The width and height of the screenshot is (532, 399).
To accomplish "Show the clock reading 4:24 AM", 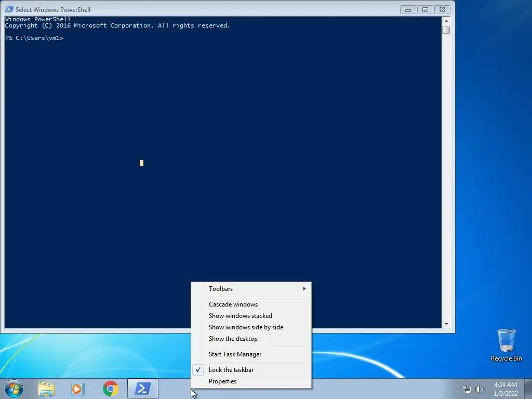I will [x=505, y=385].
